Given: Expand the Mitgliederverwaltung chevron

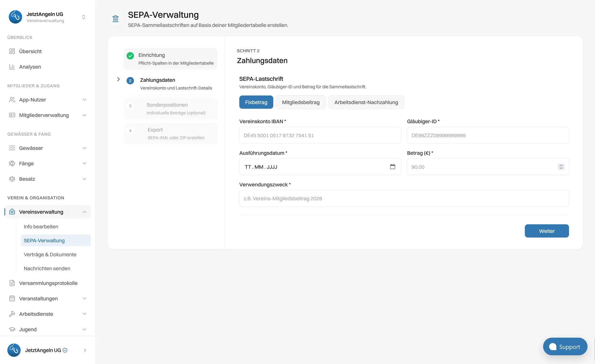Looking at the screenshot, I should tap(84, 115).
